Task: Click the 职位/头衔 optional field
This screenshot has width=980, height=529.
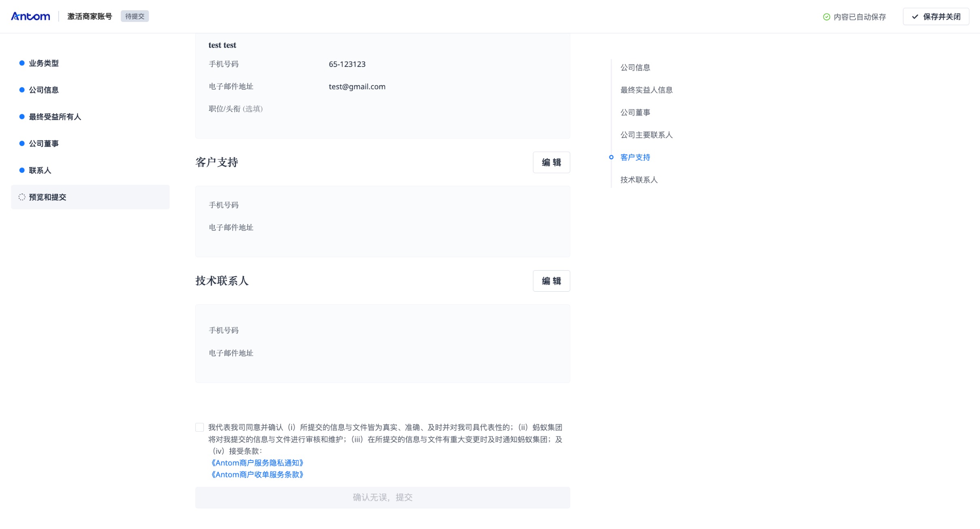Action: coord(235,109)
